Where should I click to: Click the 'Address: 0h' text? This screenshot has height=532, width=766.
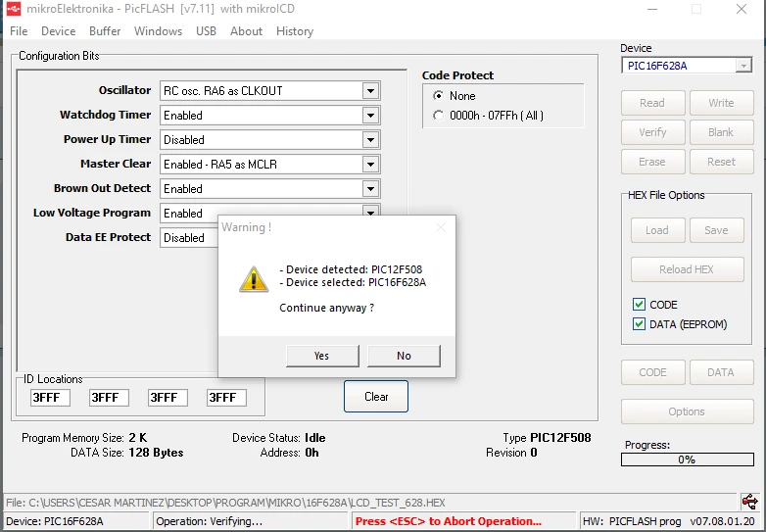point(289,453)
